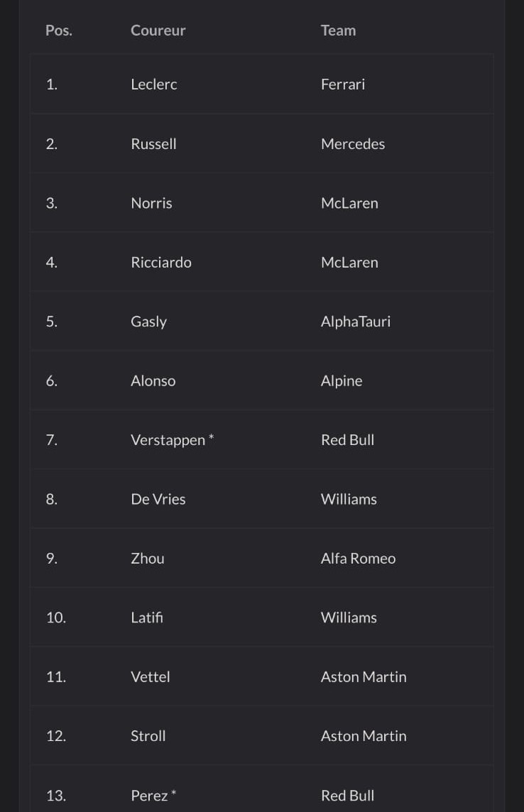The height and width of the screenshot is (812, 524).
Task: Select driver name Leclerc
Action: coord(154,84)
